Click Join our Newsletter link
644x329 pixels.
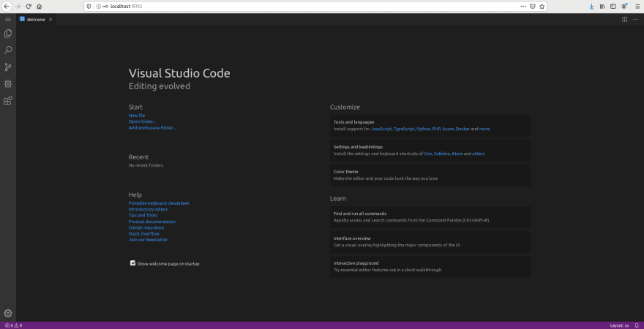[x=148, y=240]
